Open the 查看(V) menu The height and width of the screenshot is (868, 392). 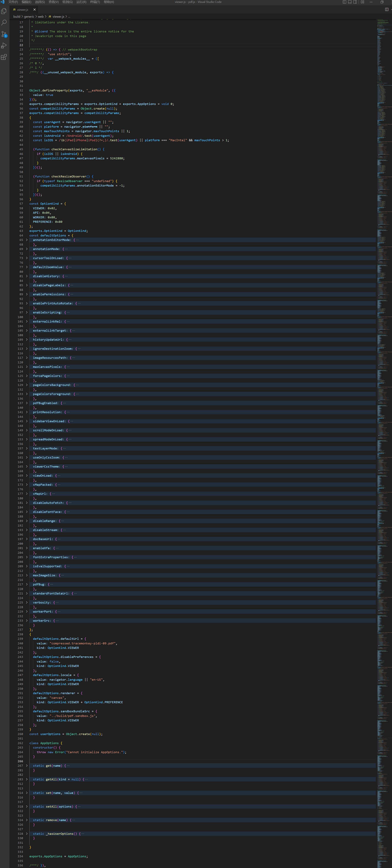[x=54, y=2]
